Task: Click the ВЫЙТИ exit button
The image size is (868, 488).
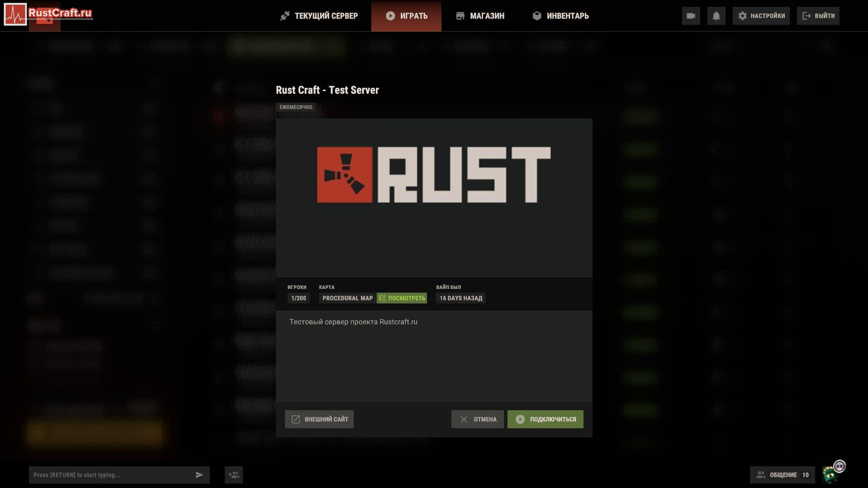Action: tap(818, 16)
